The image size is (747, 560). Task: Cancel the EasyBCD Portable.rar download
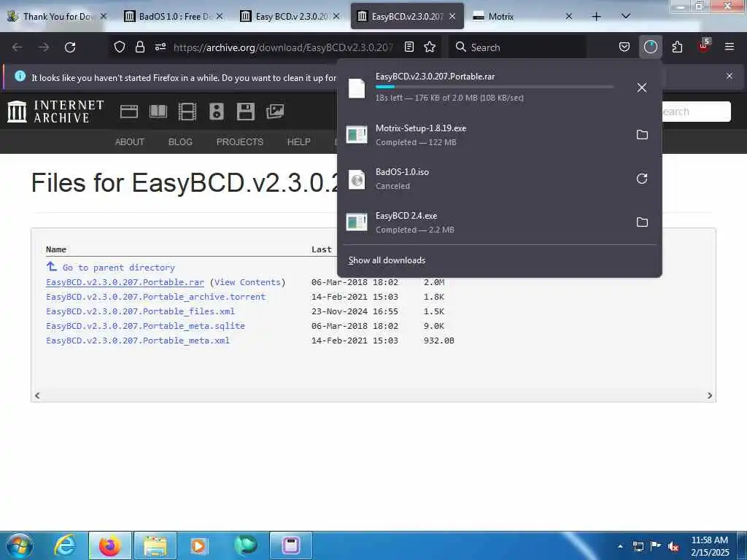click(x=642, y=87)
